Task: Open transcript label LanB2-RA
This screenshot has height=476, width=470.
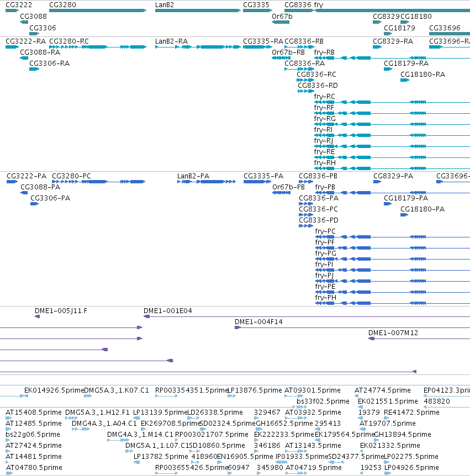Action: [172, 41]
